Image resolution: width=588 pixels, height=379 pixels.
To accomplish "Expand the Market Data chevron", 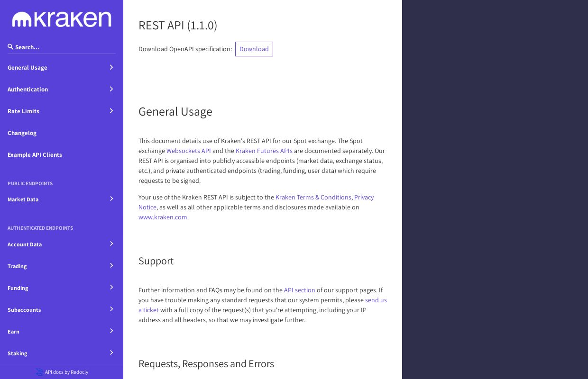I will click(x=111, y=199).
